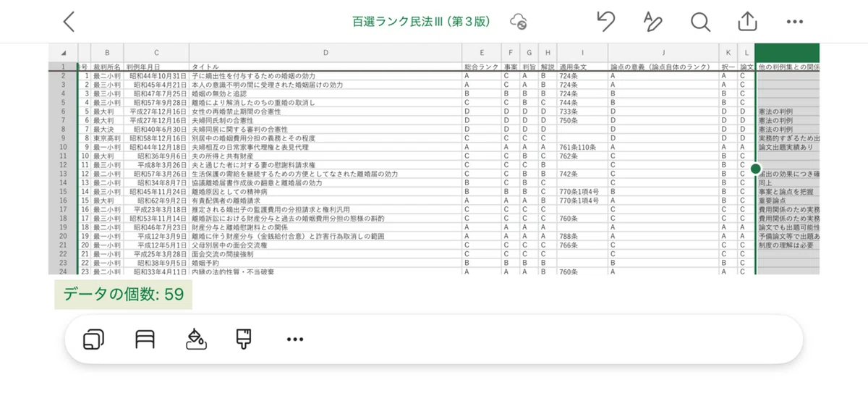Select cell 離婚原因としての精神病
The image size is (868, 401).
[x=325, y=192]
